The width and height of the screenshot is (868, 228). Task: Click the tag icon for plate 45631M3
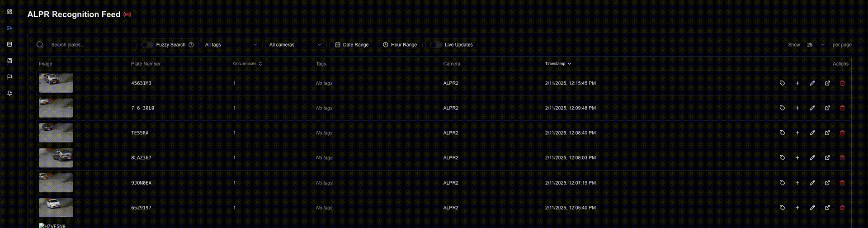(x=782, y=83)
